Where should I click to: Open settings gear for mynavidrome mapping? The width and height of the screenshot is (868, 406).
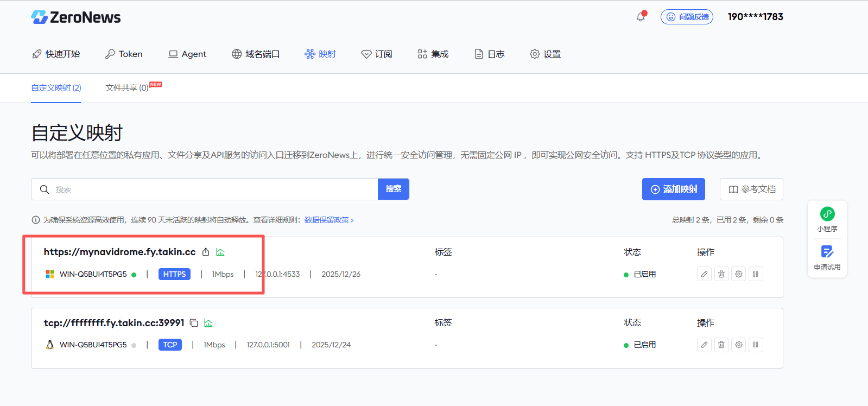[739, 274]
